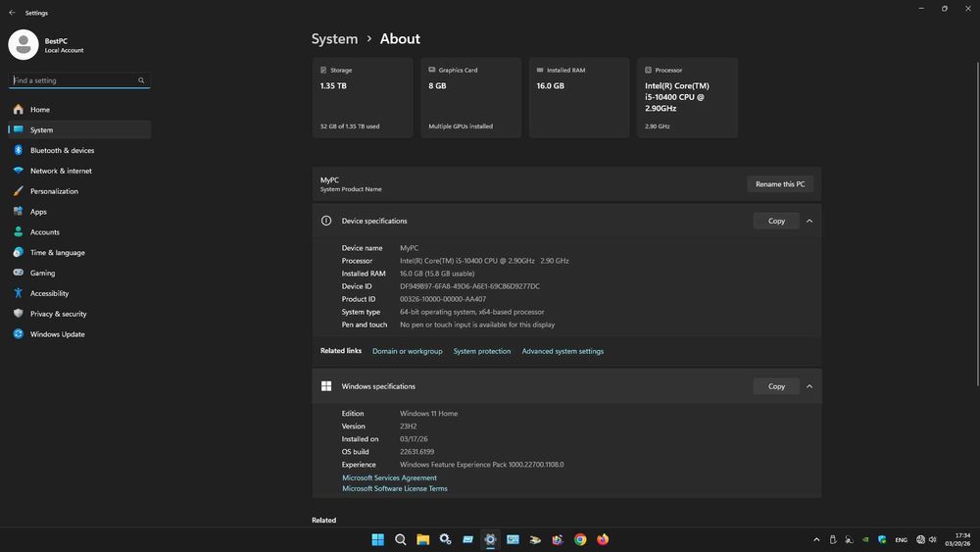Open the Apps settings page
This screenshot has height=552, width=980.
coord(79,212)
